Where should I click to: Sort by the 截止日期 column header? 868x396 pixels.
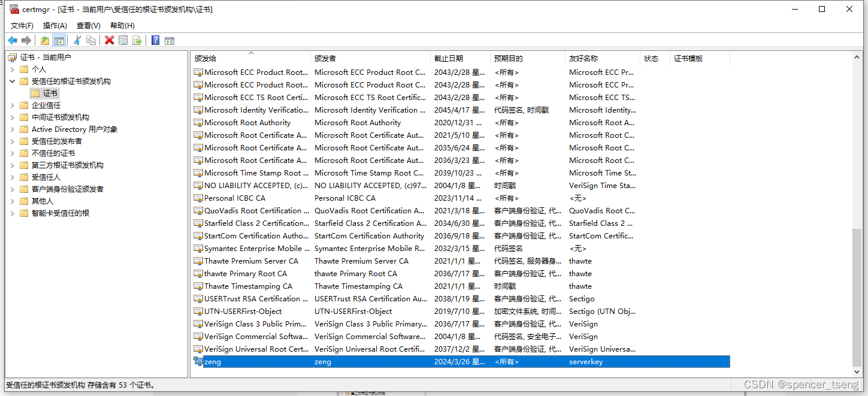click(x=461, y=59)
